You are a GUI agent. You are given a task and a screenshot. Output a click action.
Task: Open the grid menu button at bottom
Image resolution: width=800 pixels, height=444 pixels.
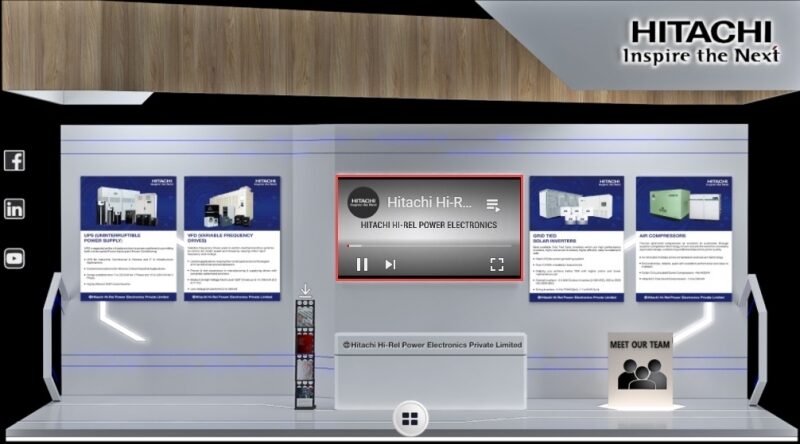(x=410, y=419)
